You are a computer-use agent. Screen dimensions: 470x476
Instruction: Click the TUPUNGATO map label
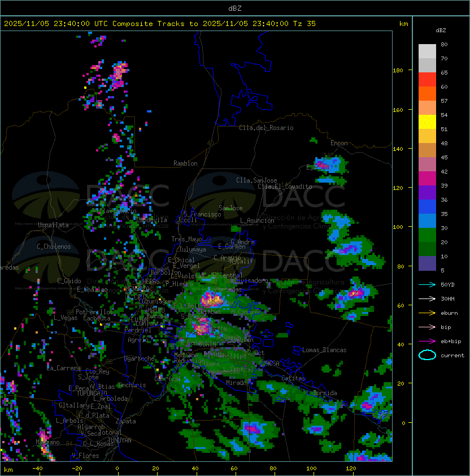click(x=92, y=393)
